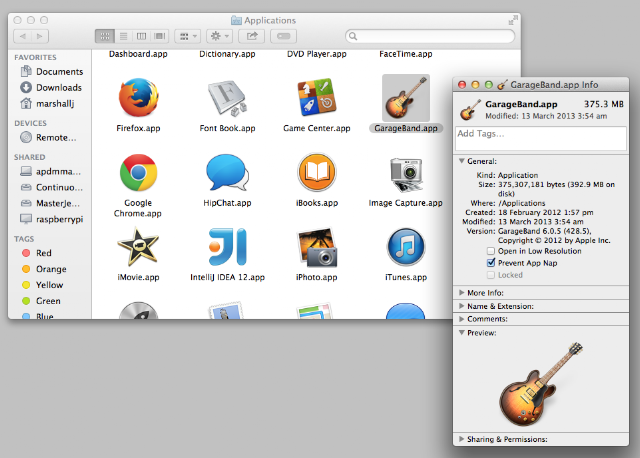Click the 375.3 MB size text
Image resolution: width=640 pixels, height=458 pixels.
pyautogui.click(x=604, y=104)
